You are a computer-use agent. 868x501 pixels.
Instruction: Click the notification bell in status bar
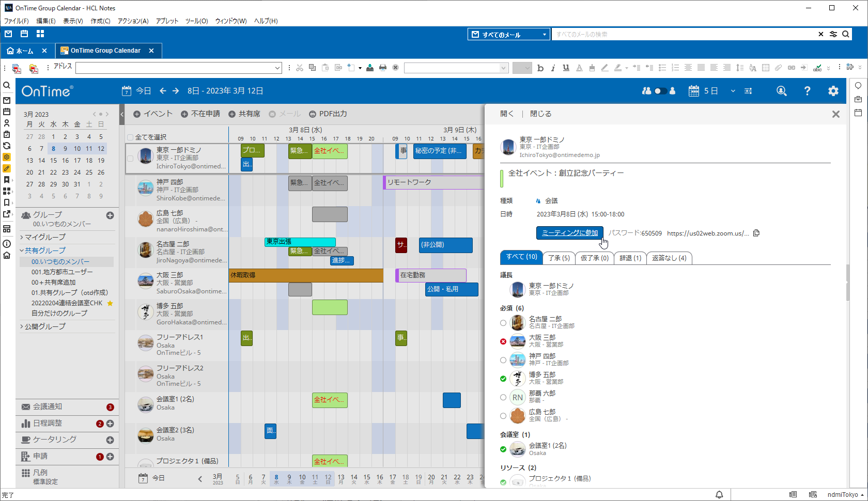coord(719,495)
